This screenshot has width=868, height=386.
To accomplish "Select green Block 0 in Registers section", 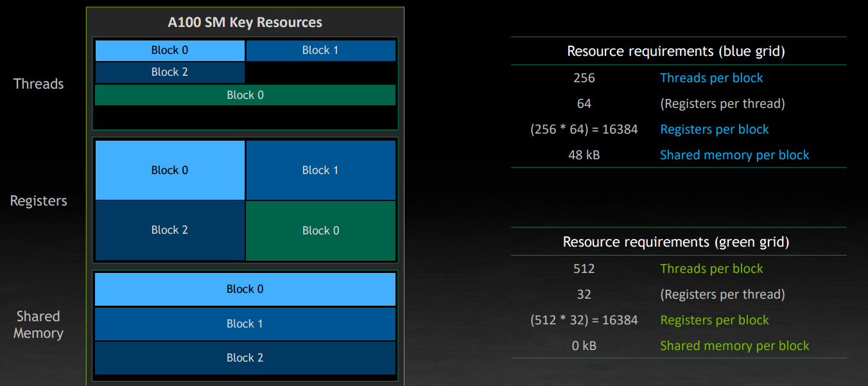I will (x=320, y=231).
